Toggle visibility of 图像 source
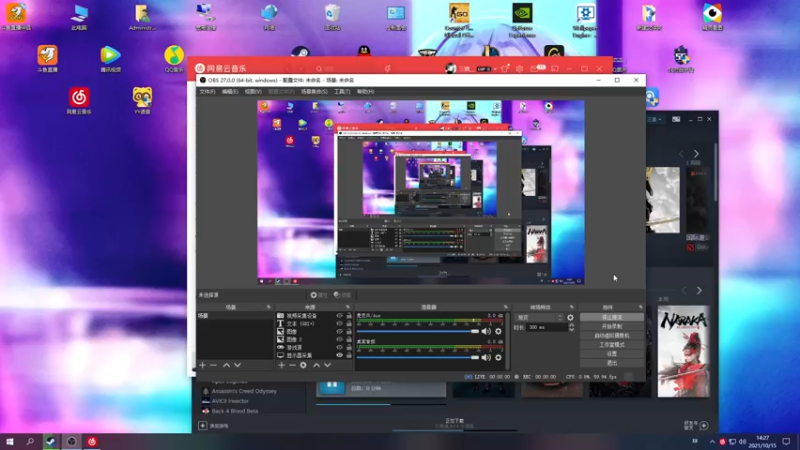The width and height of the screenshot is (800, 450). click(x=339, y=332)
